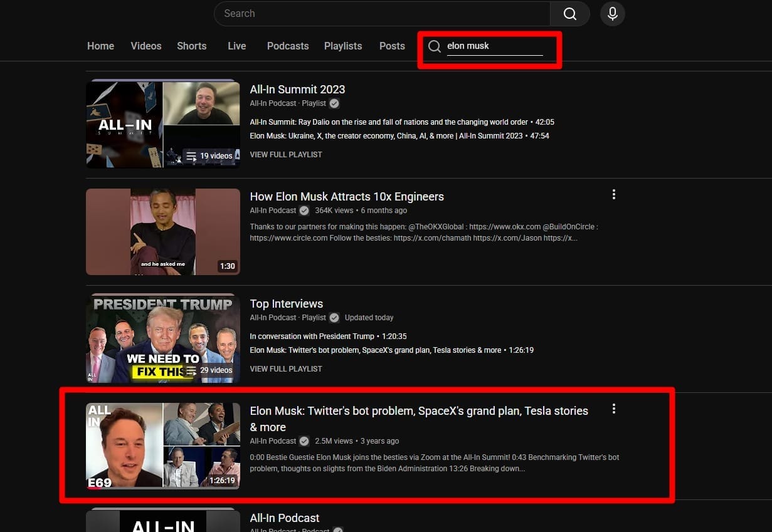Screen dimensions: 772x532
Task: Open the President Trump playlist thumbnail
Action: [162, 338]
